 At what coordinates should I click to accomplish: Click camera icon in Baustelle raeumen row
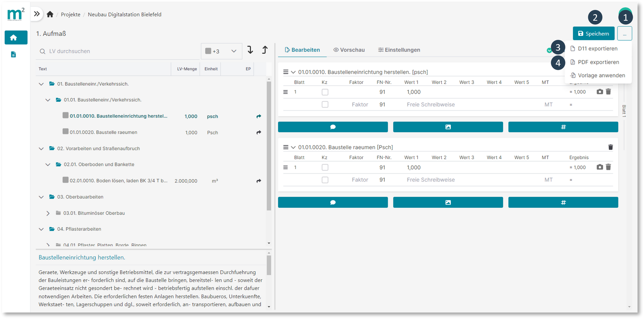click(x=600, y=167)
